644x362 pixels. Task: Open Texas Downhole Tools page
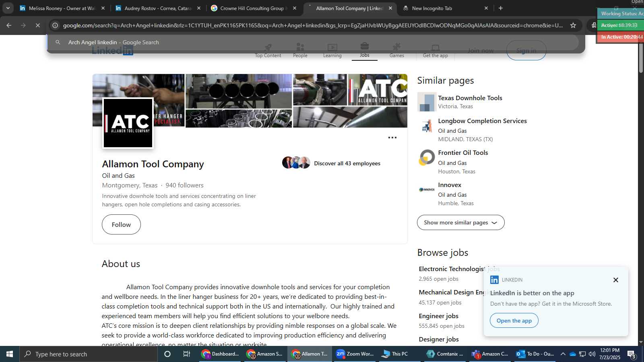coord(470,98)
